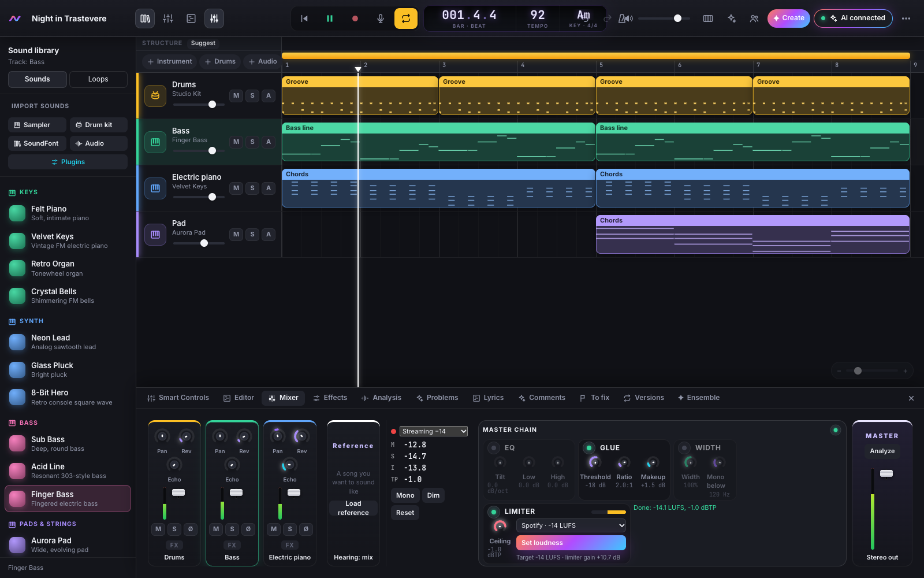924x578 pixels.
Task: Open the three-dot more options menu
Action: pos(906,18)
